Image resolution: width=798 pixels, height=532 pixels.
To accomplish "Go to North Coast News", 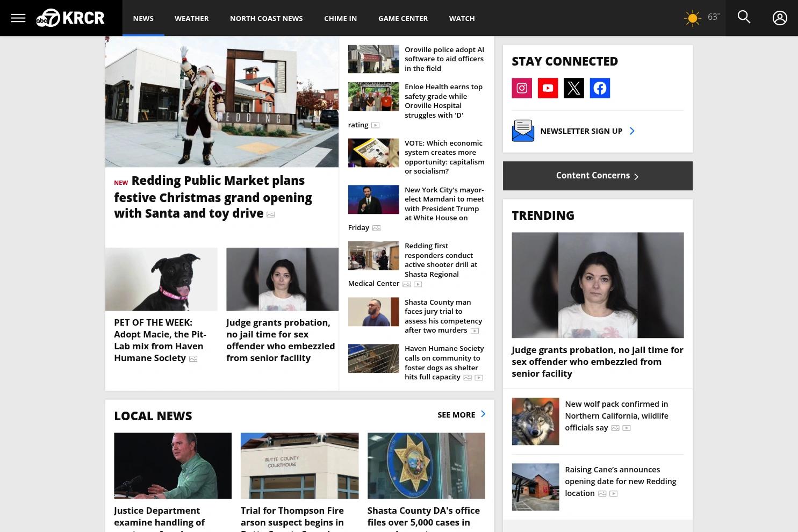I will coord(266,18).
